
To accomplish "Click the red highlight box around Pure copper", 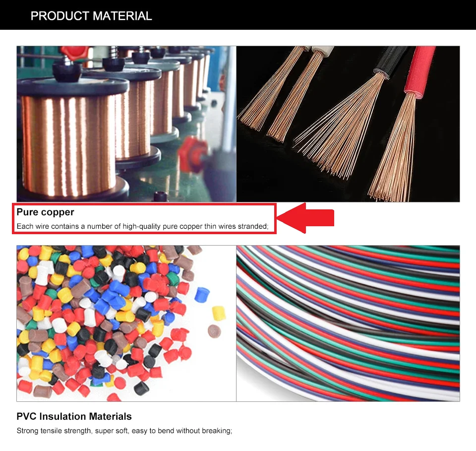I will tap(144, 219).
